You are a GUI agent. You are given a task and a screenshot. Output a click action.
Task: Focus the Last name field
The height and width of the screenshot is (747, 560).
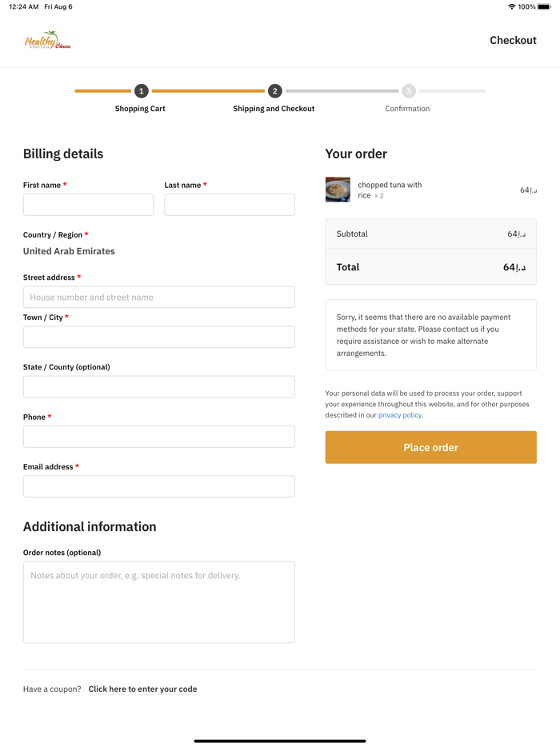(x=230, y=205)
